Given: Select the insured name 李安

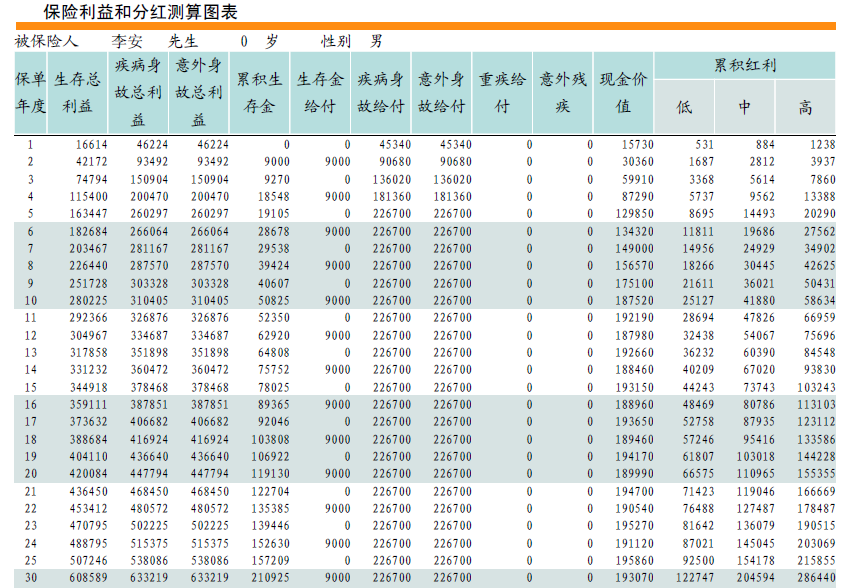Looking at the screenshot, I should pos(127,42).
